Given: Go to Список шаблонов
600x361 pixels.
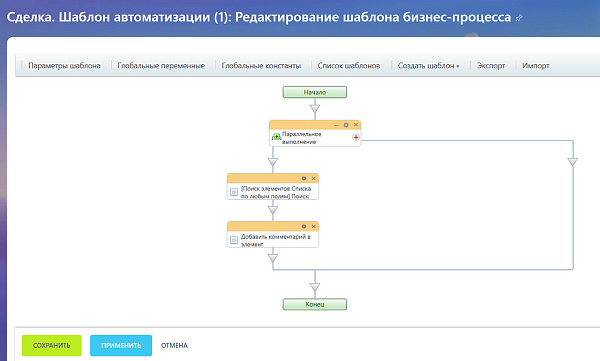Looking at the screenshot, I should [349, 66].
